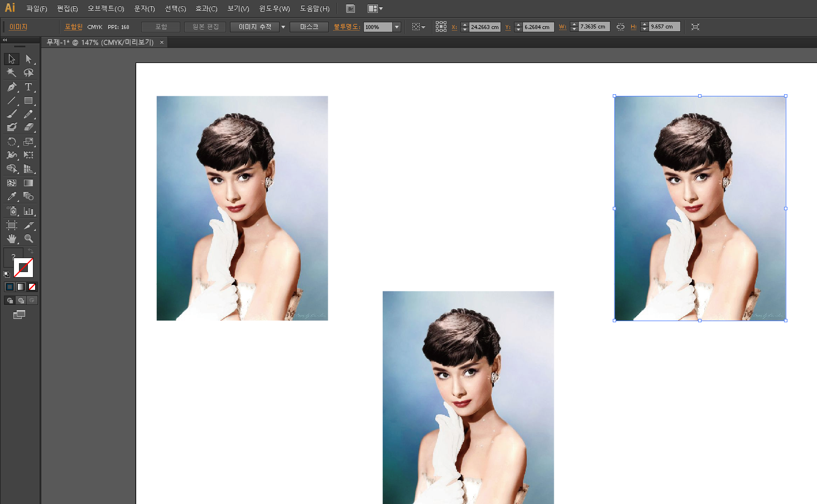Select the Width/Warp tool
The image size is (817, 504).
click(12, 155)
